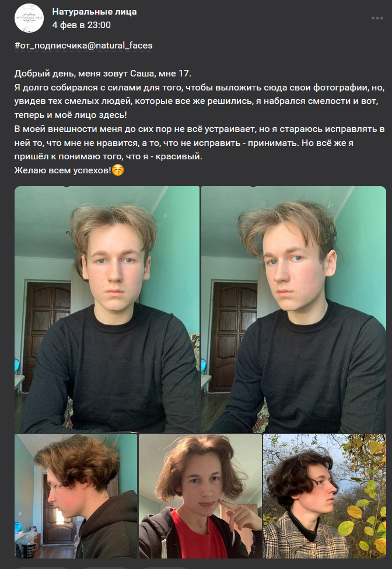Click the Натуральные лица round avatar
This screenshot has height=569, width=392.
(x=29, y=18)
